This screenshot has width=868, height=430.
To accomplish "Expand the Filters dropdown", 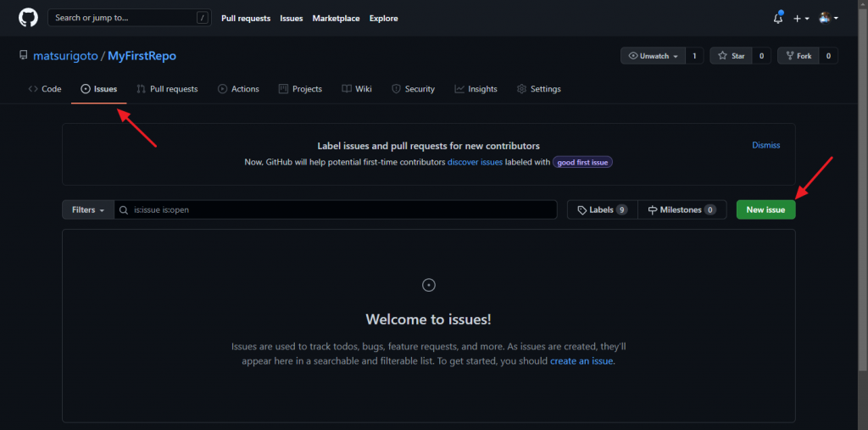I will click(x=88, y=210).
